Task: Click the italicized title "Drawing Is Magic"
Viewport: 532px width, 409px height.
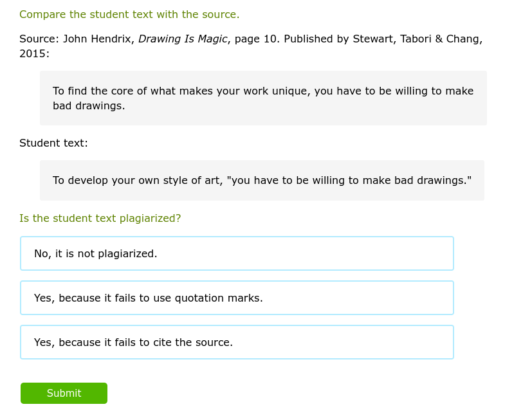Action: point(183,39)
